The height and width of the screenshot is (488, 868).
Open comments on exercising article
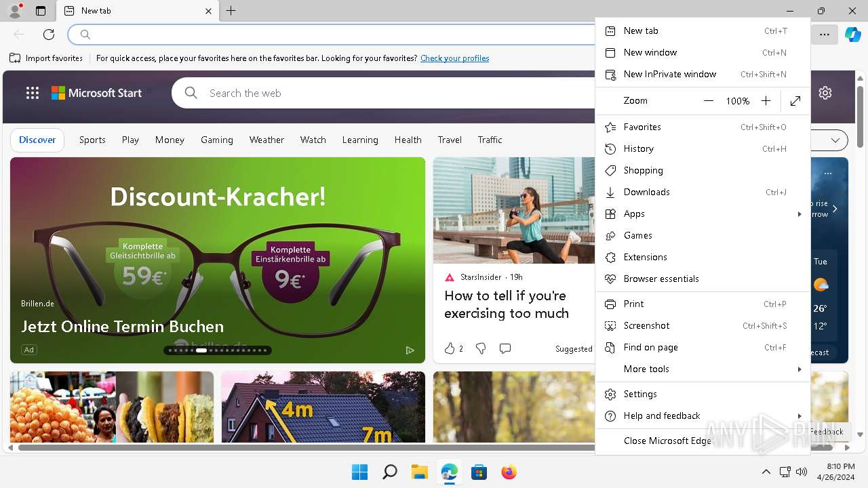tap(505, 348)
